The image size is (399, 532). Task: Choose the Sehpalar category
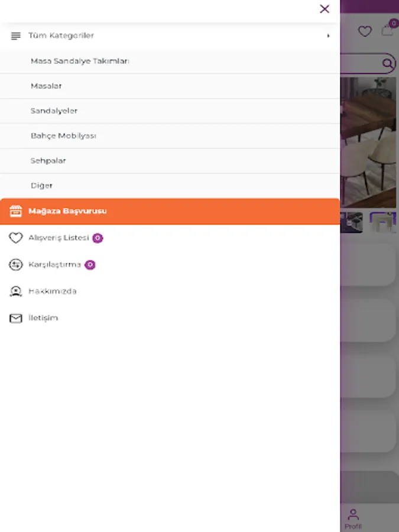[170, 161]
